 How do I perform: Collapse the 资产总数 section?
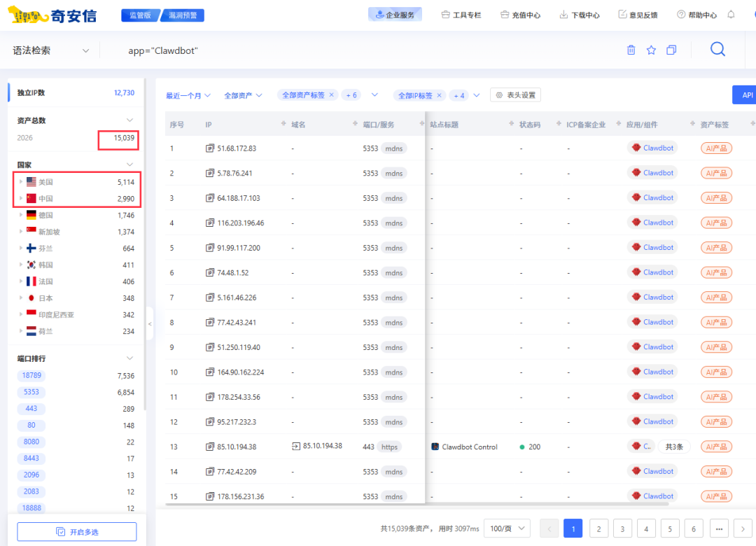pos(129,120)
